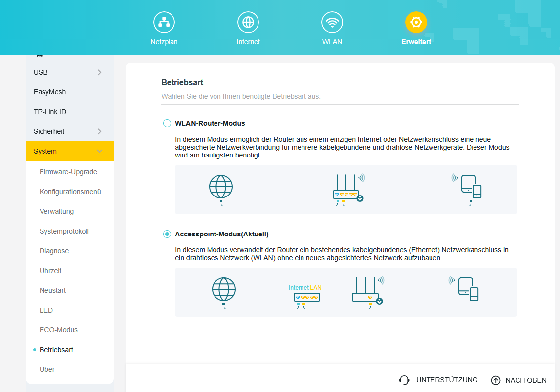Screen dimensions: 560x392
Task: Open Diagnose submenu item
Action: click(x=54, y=251)
